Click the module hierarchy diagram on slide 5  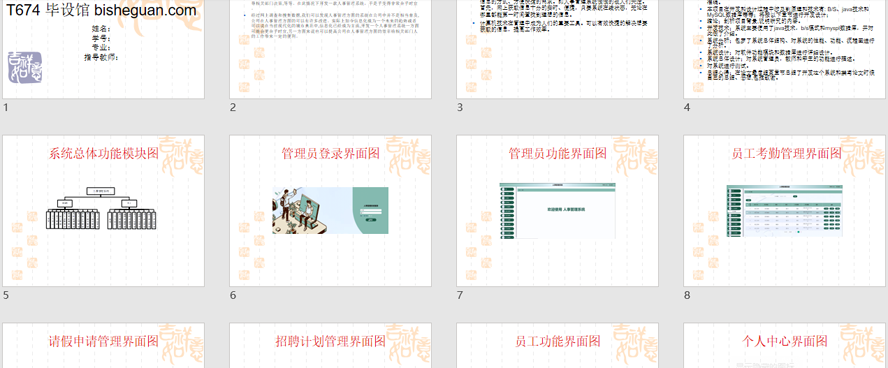click(101, 208)
